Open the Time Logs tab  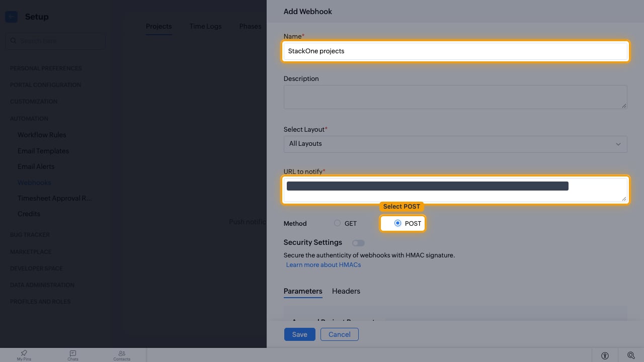(205, 26)
